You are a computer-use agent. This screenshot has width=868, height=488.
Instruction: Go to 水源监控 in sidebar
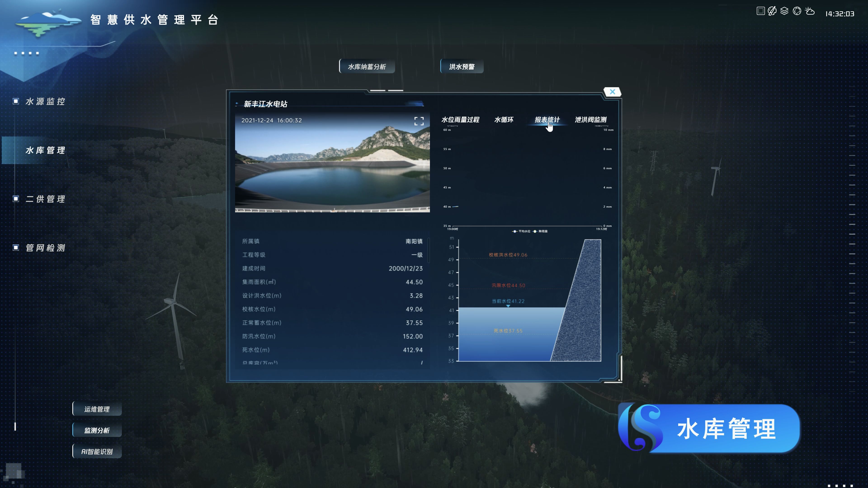[45, 101]
